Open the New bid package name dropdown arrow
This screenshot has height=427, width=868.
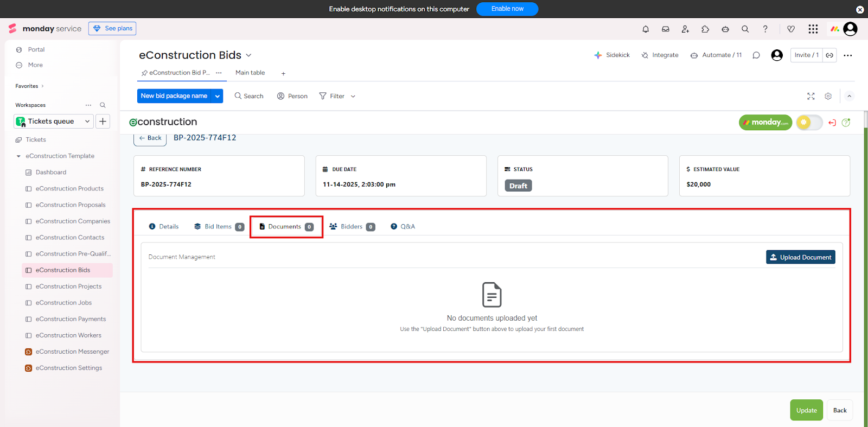point(217,96)
